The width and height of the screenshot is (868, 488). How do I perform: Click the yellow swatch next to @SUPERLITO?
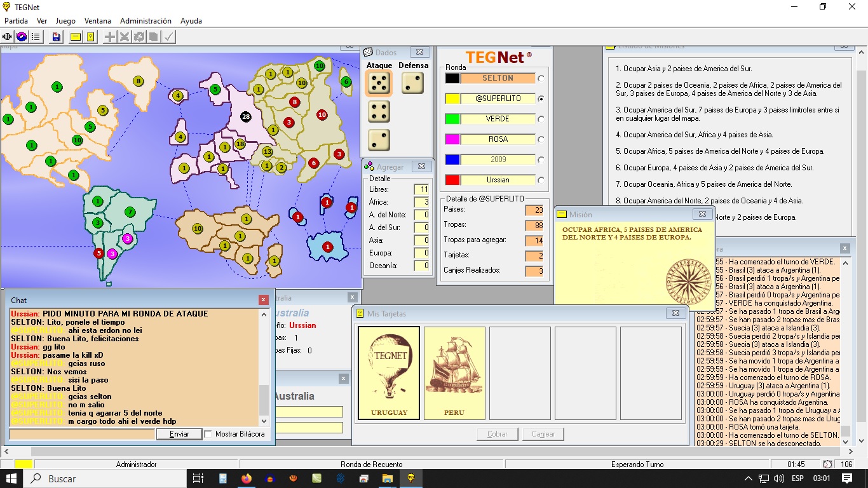[x=452, y=98]
